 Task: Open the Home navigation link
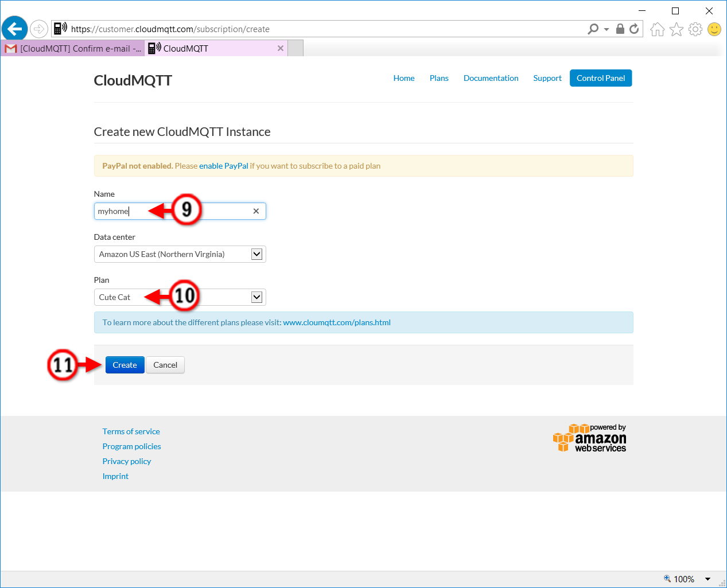pos(404,78)
